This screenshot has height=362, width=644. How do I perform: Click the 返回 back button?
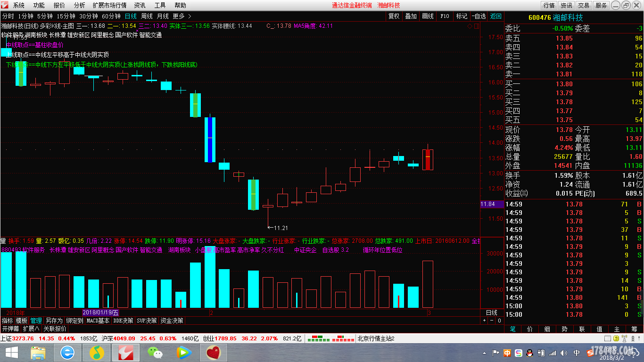point(495,16)
